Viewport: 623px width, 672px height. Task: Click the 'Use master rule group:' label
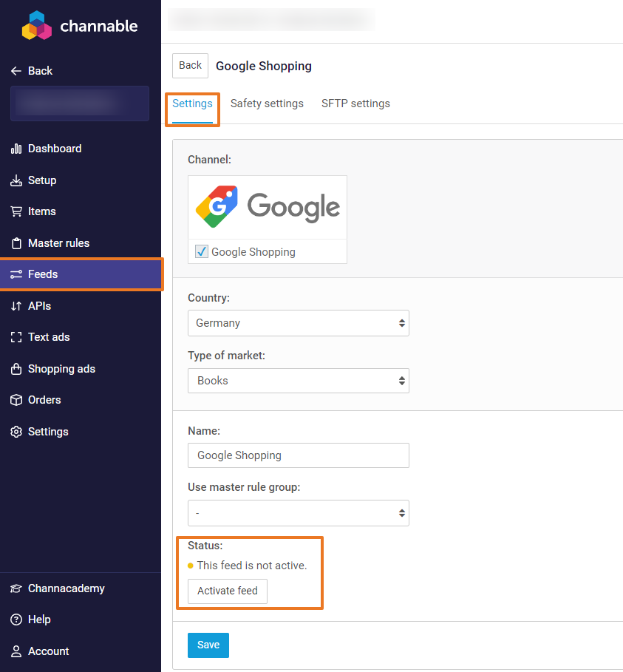pyautogui.click(x=244, y=487)
